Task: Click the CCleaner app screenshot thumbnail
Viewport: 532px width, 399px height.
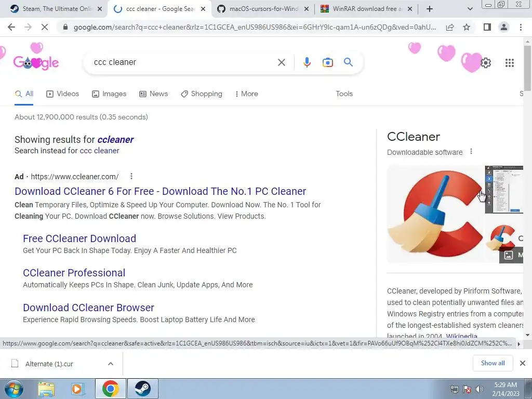Action: (x=504, y=189)
